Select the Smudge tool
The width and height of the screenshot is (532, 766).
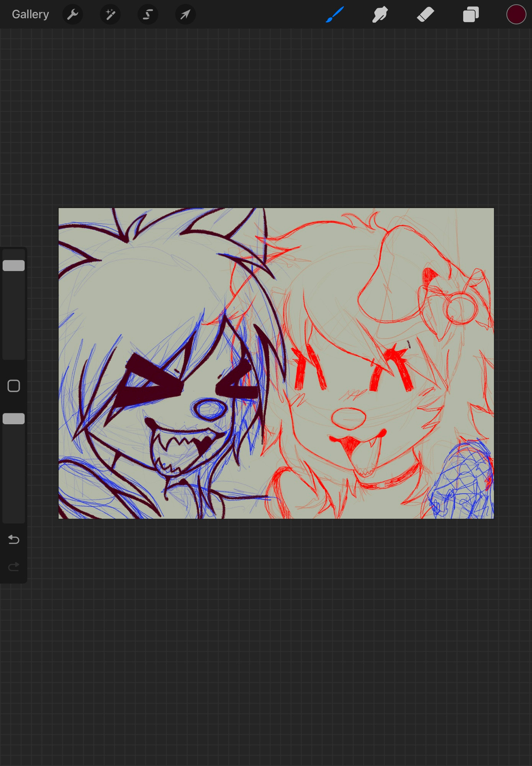tap(380, 15)
